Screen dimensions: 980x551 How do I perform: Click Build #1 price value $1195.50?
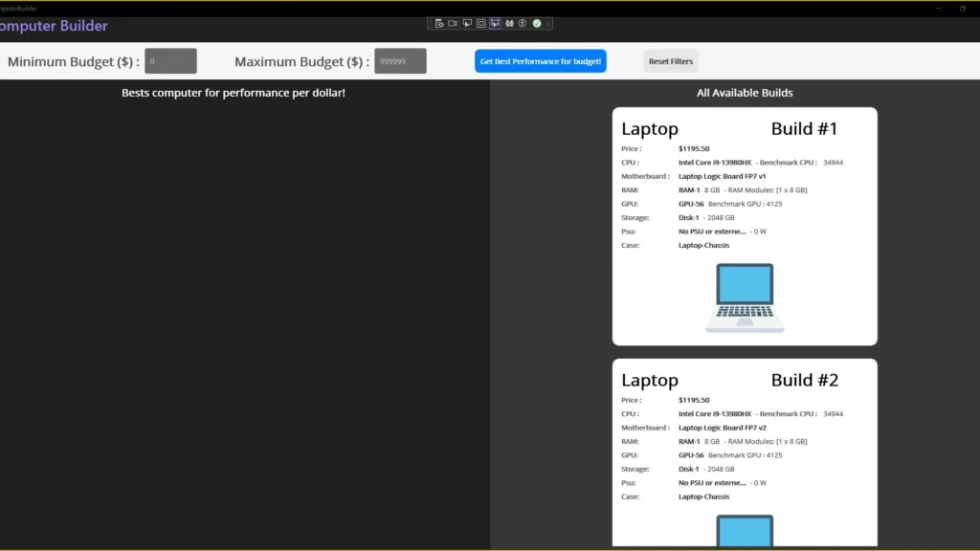tap(694, 148)
